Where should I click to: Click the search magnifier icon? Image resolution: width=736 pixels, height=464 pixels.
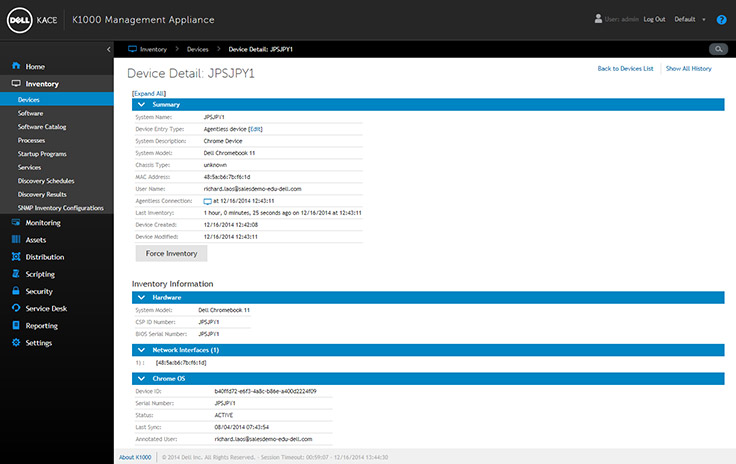tap(718, 49)
